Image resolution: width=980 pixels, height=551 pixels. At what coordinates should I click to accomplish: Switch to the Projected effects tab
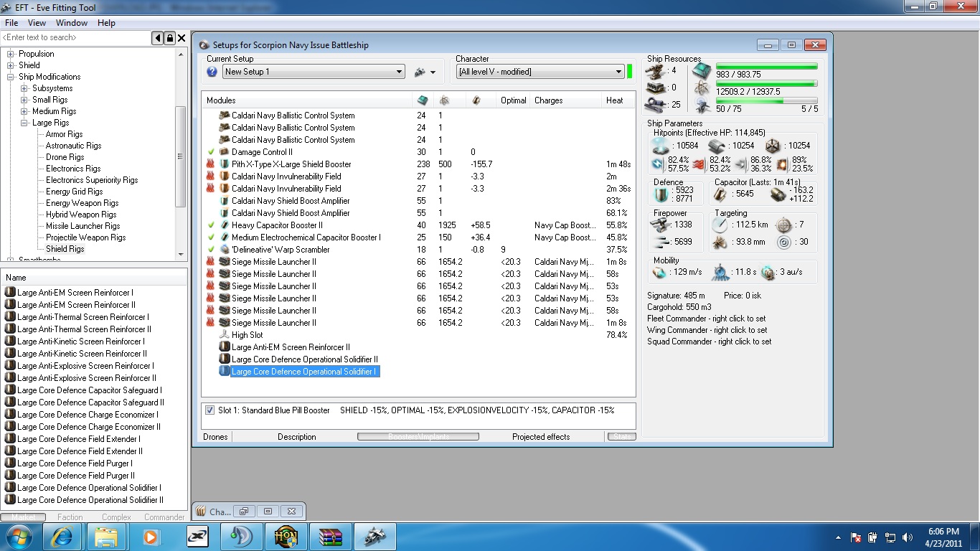[x=541, y=437]
